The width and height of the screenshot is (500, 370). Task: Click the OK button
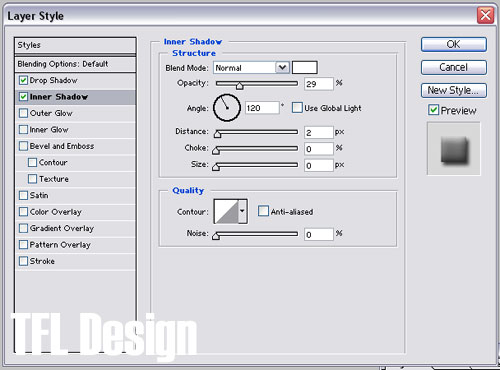[x=454, y=44]
